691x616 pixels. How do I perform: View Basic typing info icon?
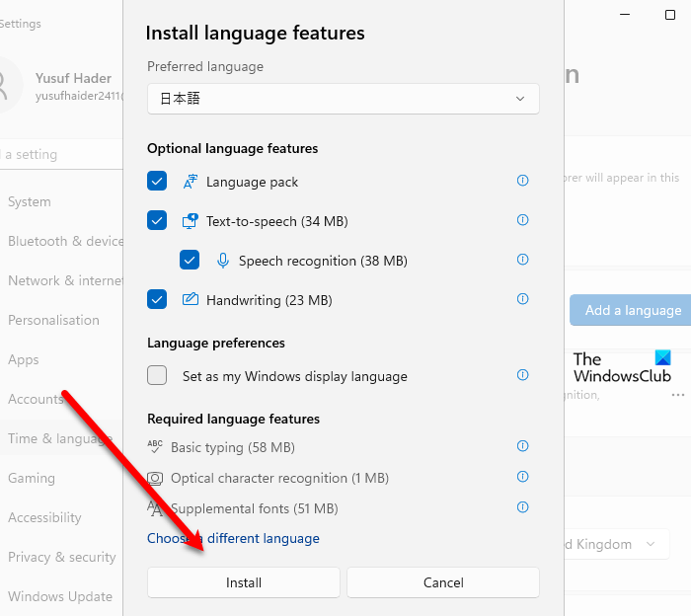(x=522, y=446)
